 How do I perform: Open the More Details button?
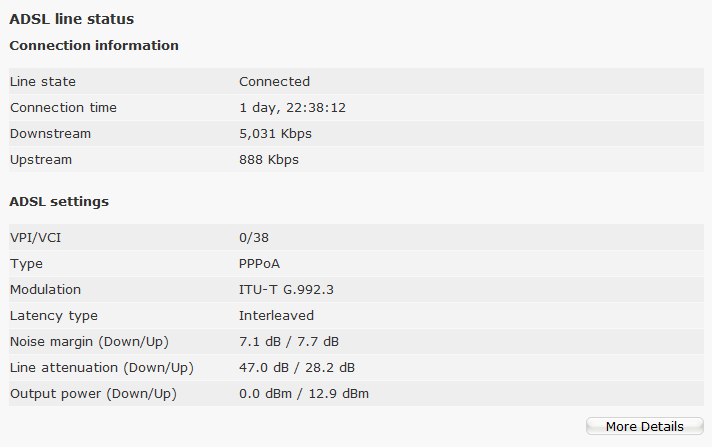click(644, 426)
